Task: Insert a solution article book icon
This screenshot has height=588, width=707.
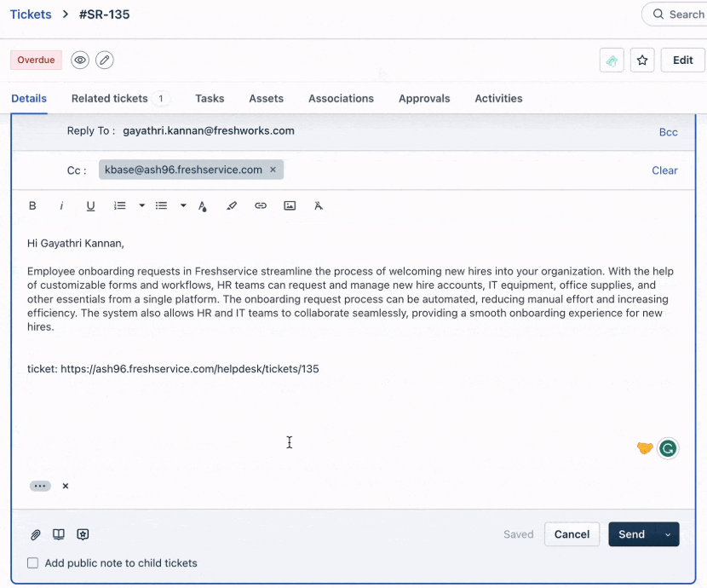Action: 59,534
